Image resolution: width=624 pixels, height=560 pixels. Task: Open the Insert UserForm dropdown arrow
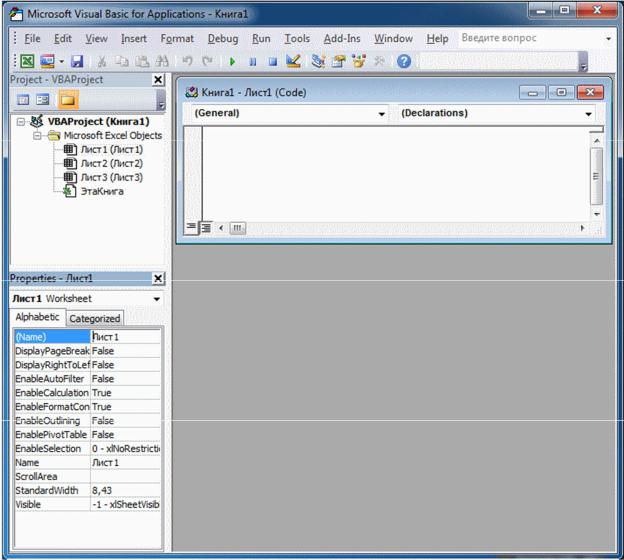(x=61, y=62)
